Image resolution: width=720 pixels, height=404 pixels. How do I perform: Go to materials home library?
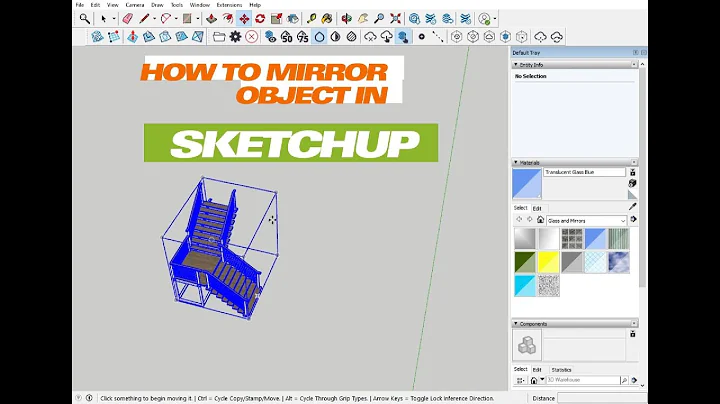pos(540,220)
